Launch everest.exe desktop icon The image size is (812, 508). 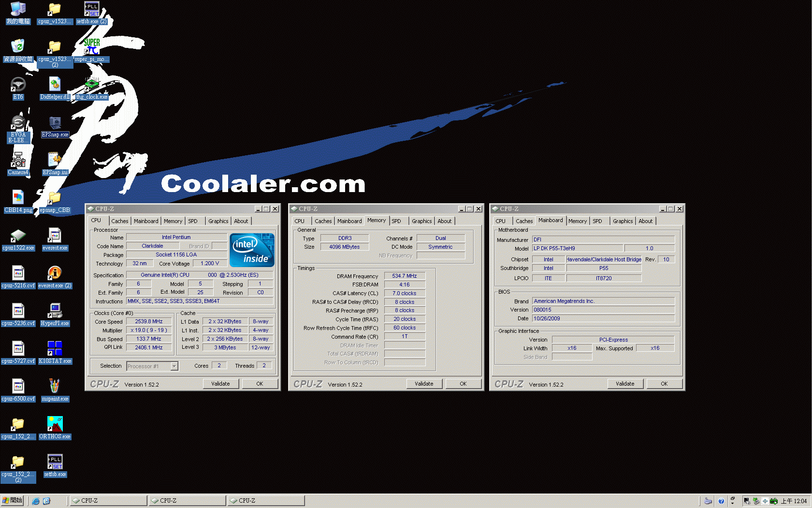[x=55, y=239]
